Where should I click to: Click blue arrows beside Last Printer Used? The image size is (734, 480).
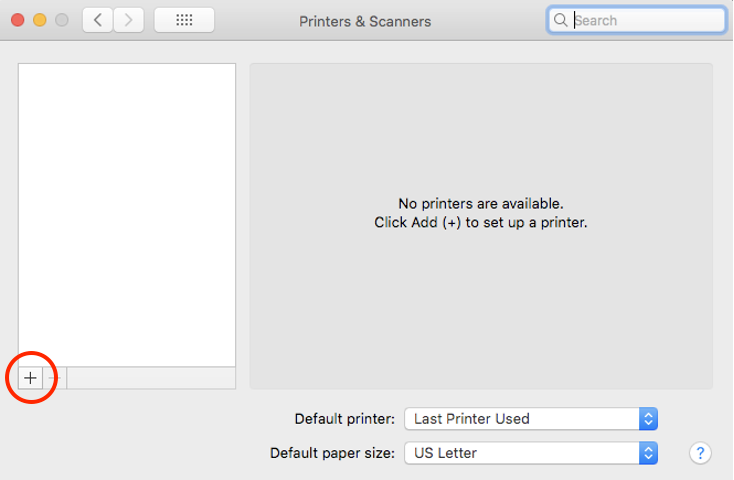pos(648,419)
